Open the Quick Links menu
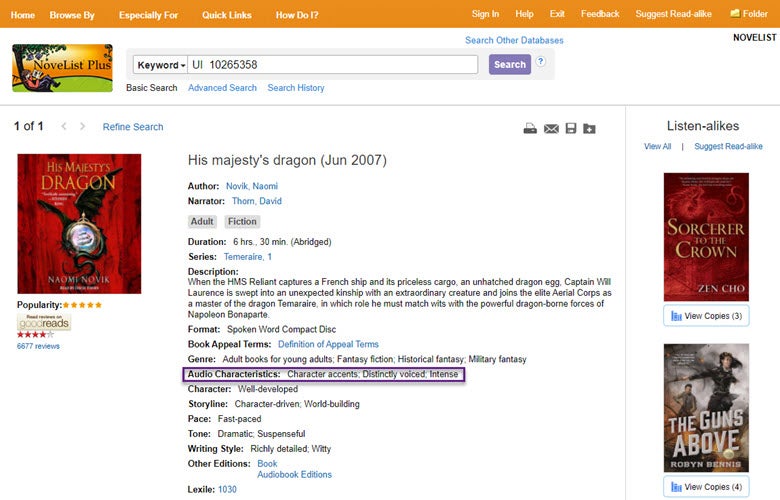 (227, 14)
